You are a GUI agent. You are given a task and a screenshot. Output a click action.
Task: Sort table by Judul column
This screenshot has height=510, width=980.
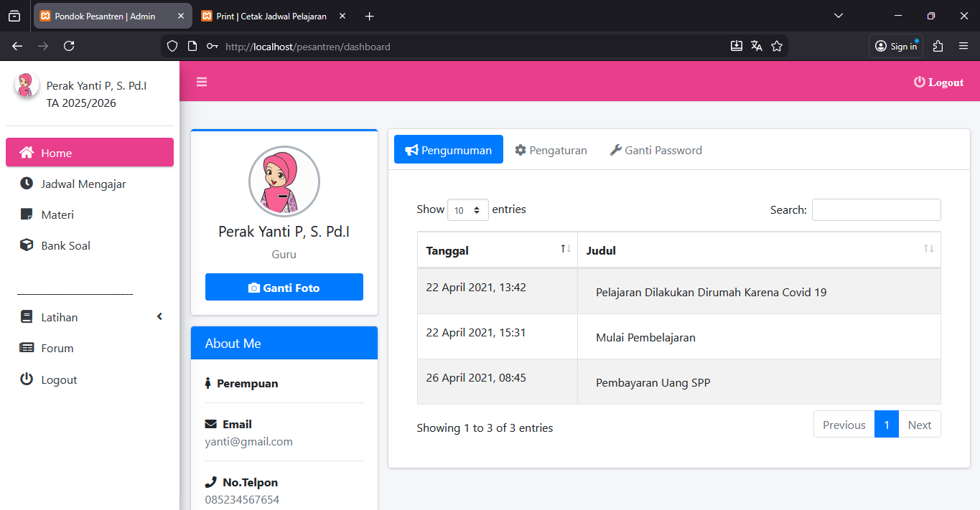[x=758, y=250]
